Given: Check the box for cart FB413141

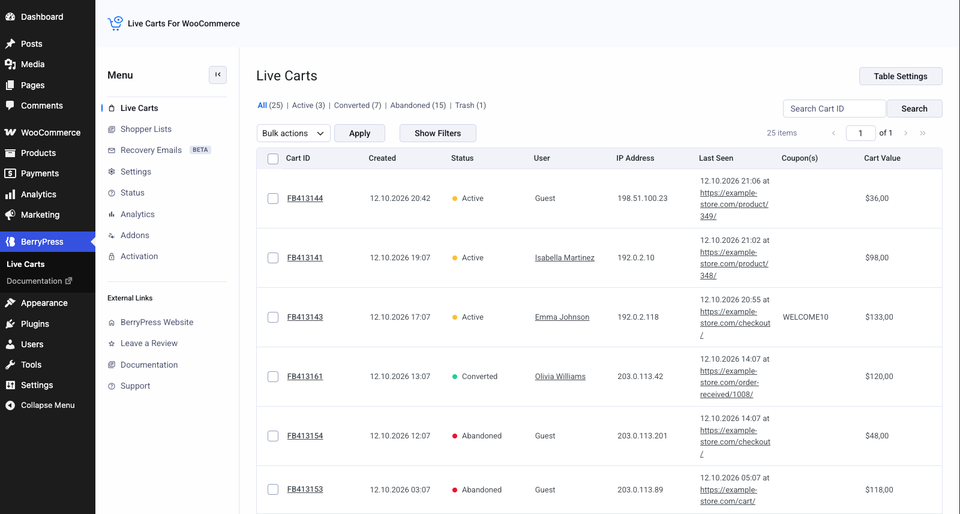Looking at the screenshot, I should click(273, 258).
